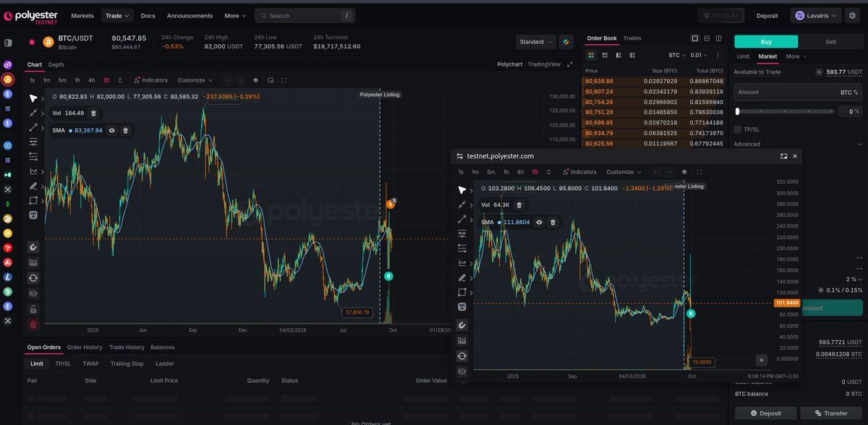This screenshot has height=425, width=868.
Task: Toggle magnet mode in main chart
Action: [x=33, y=246]
